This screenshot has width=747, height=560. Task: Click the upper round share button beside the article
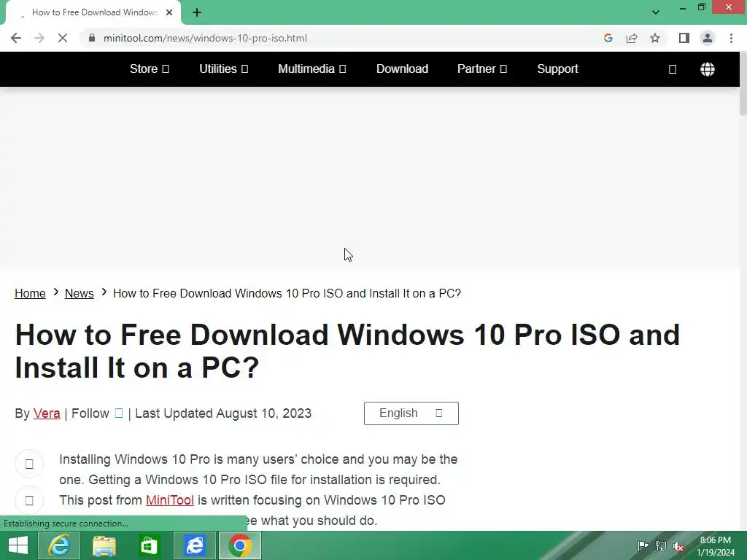coord(29,464)
